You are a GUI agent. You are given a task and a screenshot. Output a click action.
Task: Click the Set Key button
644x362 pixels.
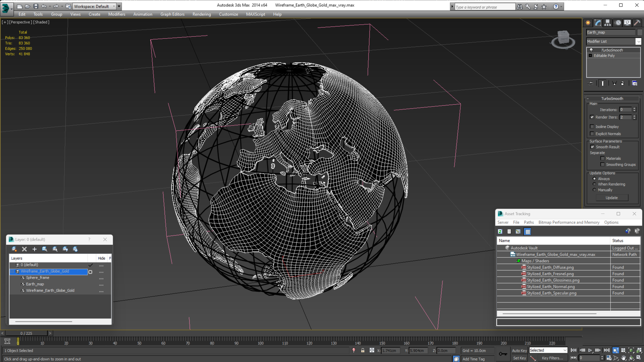pos(519,358)
